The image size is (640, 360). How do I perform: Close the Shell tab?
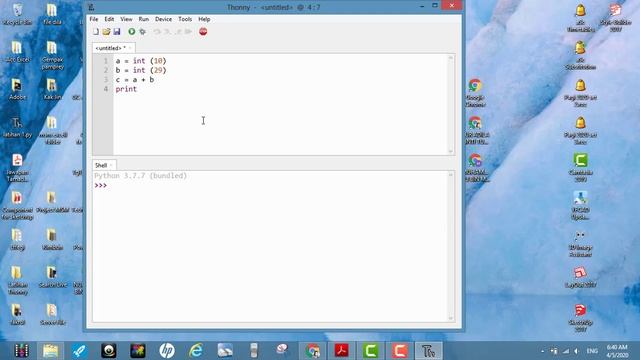click(111, 165)
